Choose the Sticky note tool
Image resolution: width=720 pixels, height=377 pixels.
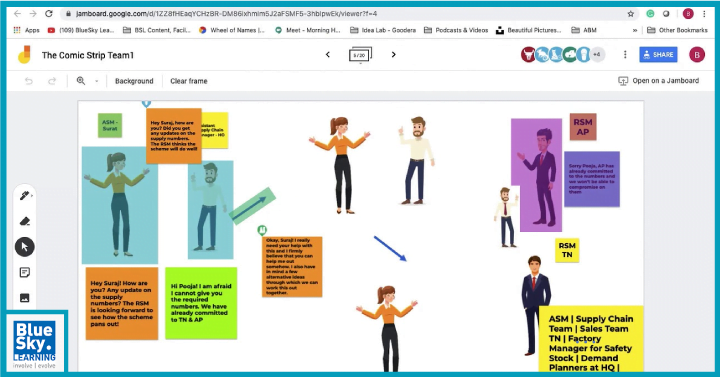25,273
